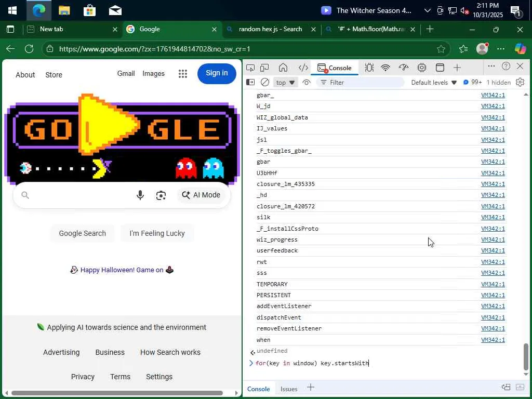Open Edge settings and more menu

point(501,49)
